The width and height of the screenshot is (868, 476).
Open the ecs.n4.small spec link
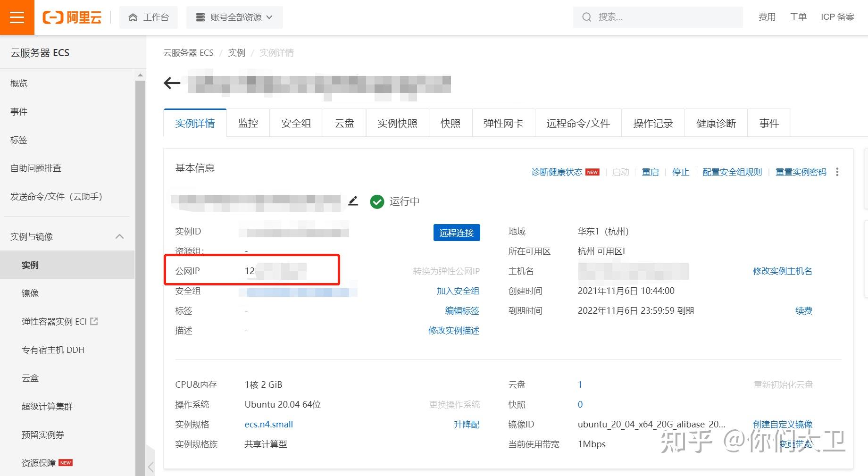coord(269,425)
